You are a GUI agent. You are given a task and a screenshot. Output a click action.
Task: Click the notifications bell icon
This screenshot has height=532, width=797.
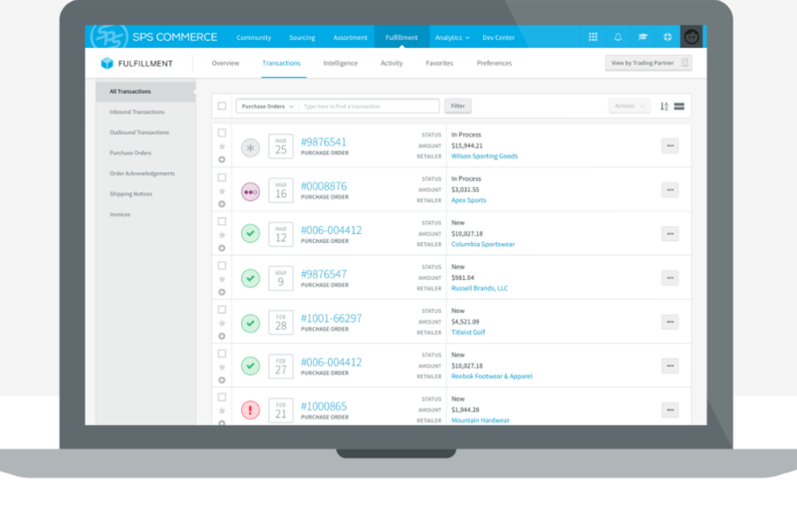point(618,37)
